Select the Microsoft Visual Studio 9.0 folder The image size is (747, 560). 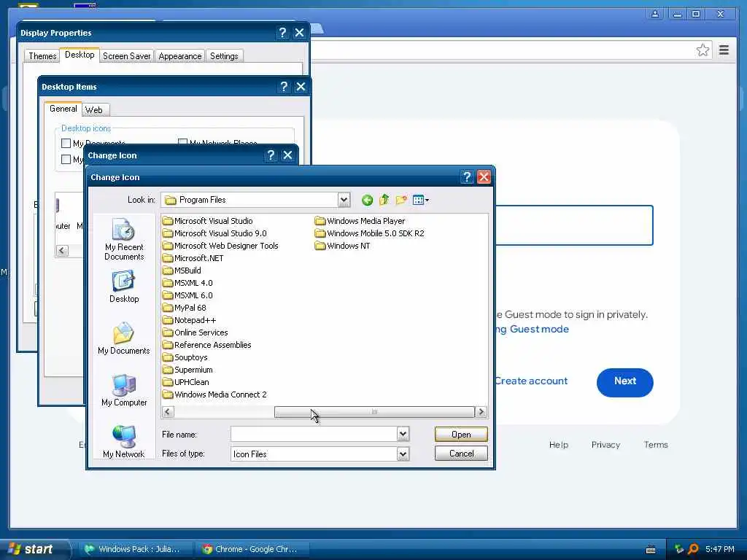tap(214, 233)
